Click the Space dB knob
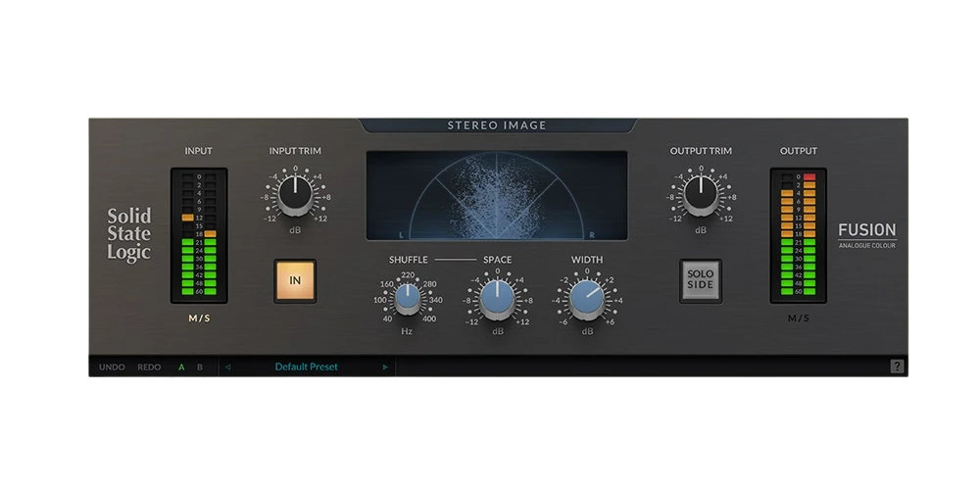980x490 pixels. tap(498, 299)
